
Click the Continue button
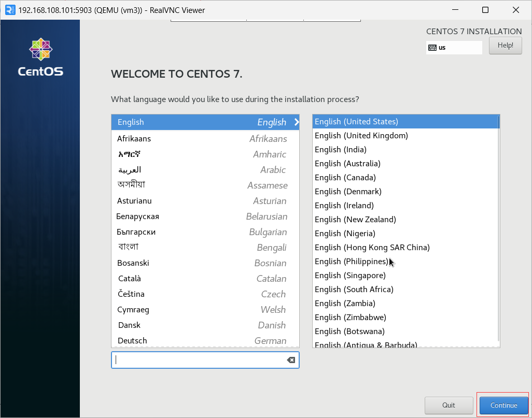503,405
